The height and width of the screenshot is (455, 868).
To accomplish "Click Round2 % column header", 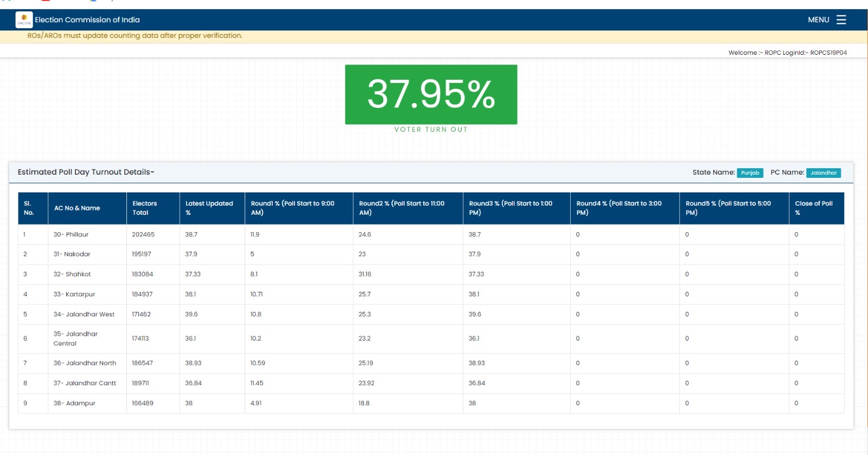I will click(408, 208).
